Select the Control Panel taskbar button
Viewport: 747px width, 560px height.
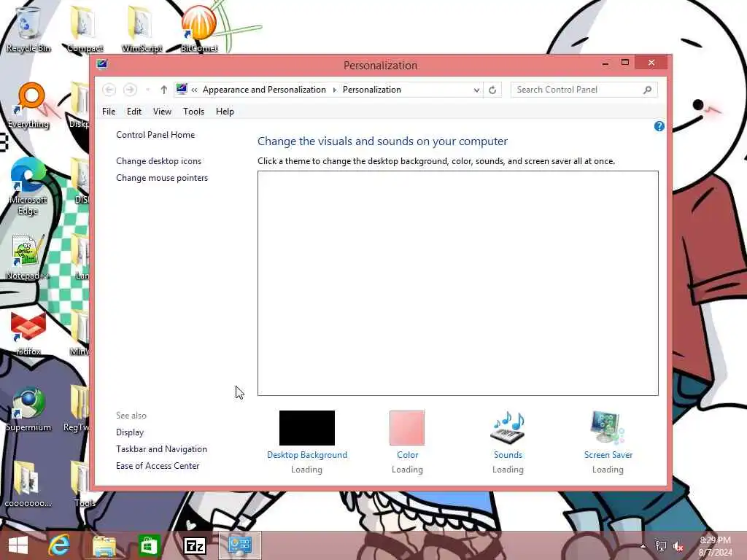coord(239,545)
